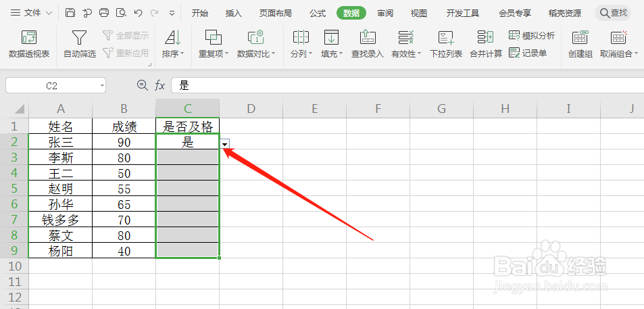Click the Redo arrow icon
The width and height of the screenshot is (644, 309).
pos(155,13)
